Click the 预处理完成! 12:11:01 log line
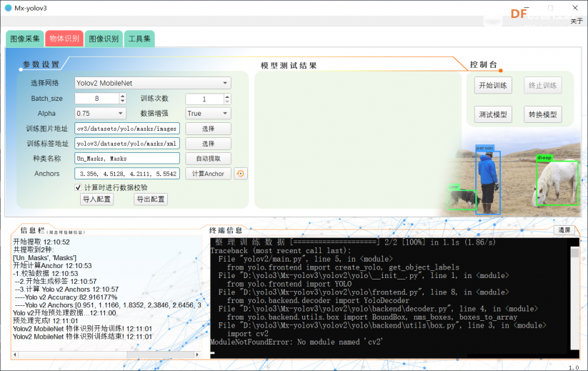 (46, 321)
